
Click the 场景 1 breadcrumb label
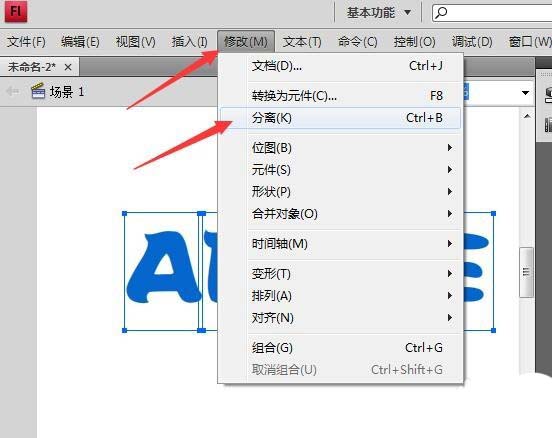click(x=67, y=92)
